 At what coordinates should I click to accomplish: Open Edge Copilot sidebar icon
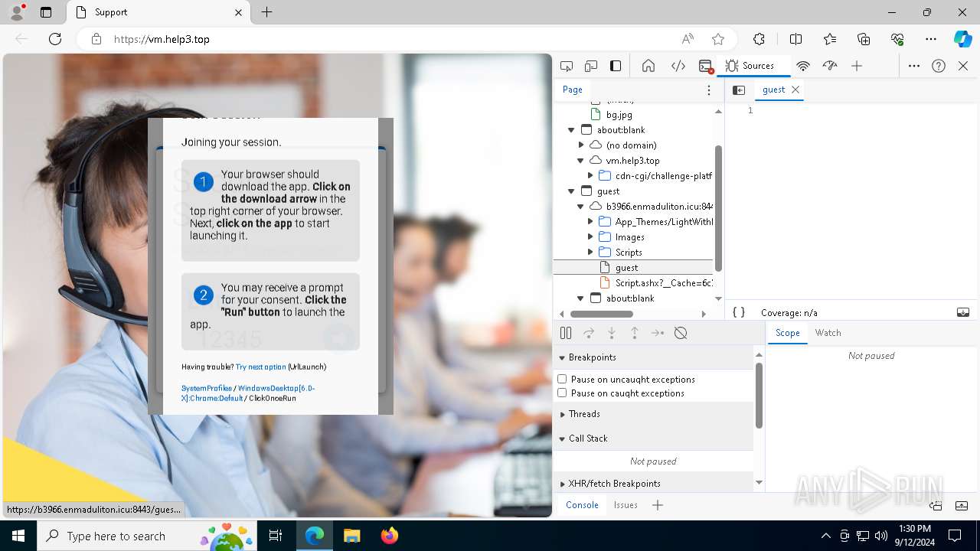962,39
